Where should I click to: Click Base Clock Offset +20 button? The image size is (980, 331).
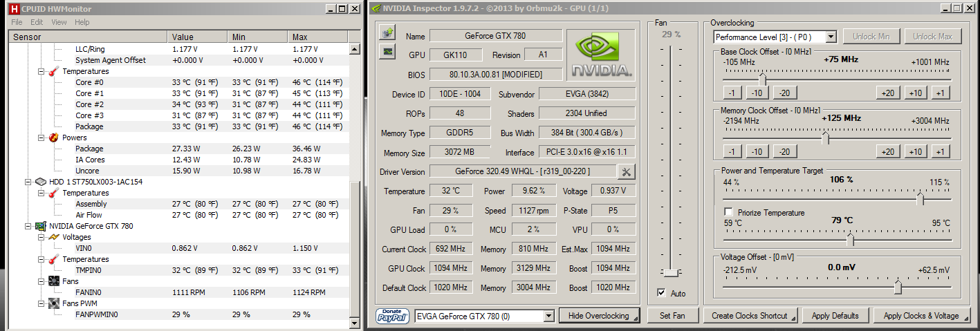(887, 93)
